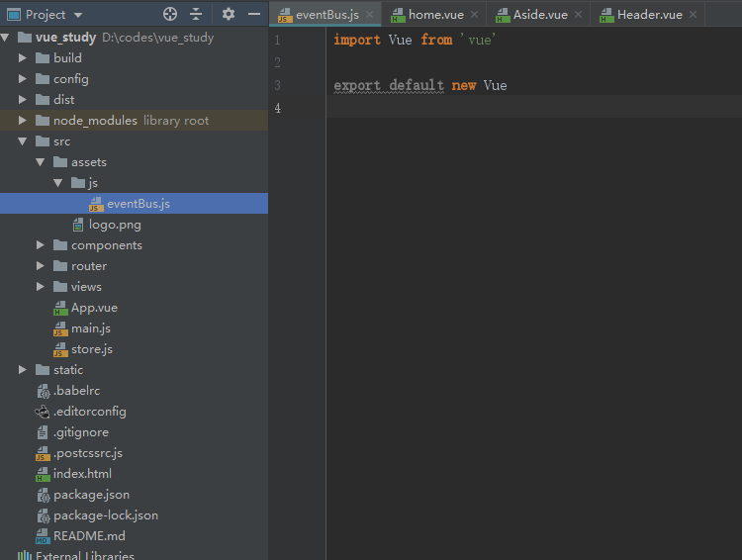Click the locate/scroll-from-source crosshair icon
Image resolution: width=742 pixels, height=560 pixels.
(x=170, y=14)
